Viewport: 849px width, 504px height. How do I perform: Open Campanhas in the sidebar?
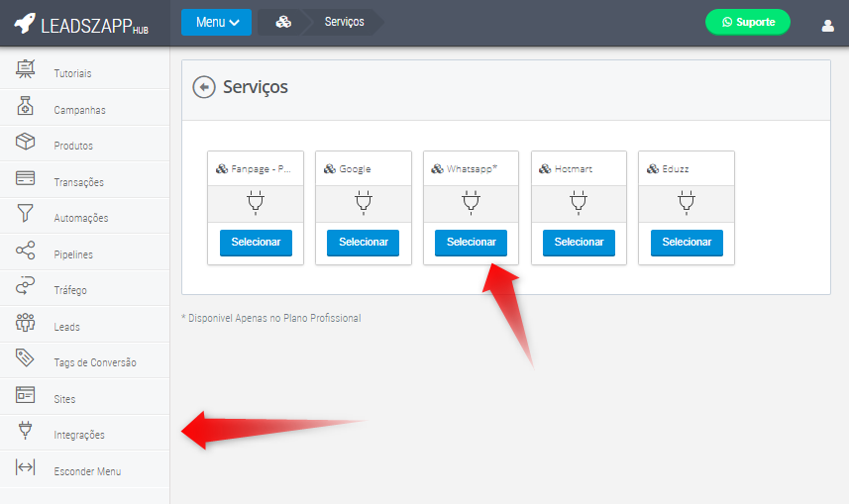point(79,110)
